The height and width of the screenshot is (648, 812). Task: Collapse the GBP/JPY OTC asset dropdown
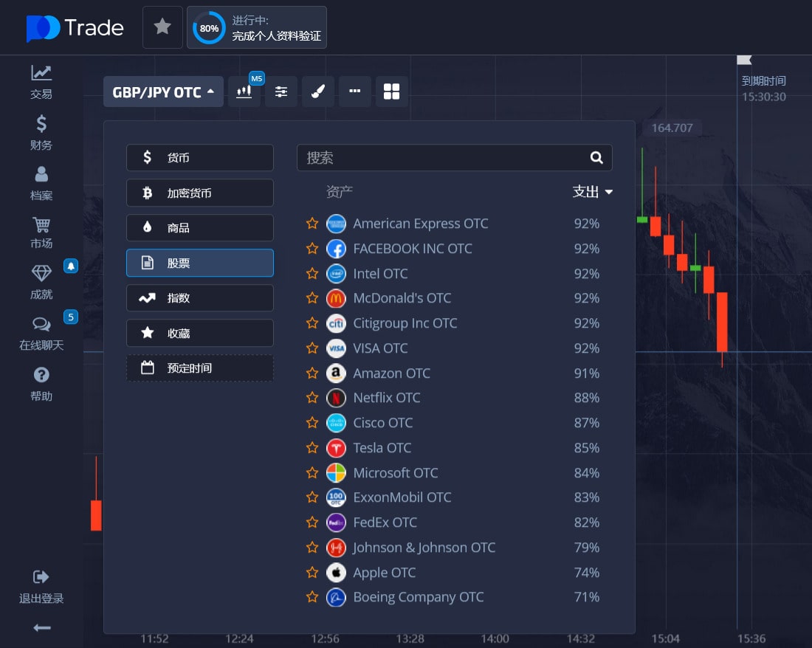163,92
